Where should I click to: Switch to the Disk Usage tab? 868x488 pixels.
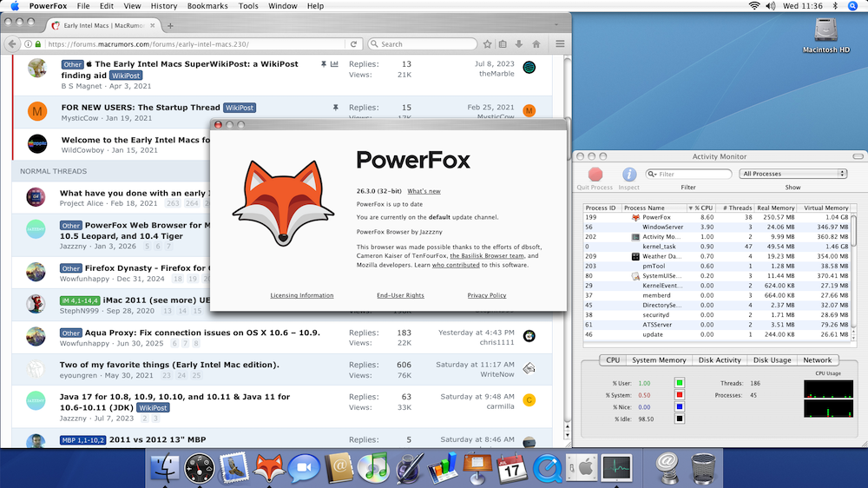[x=772, y=360]
